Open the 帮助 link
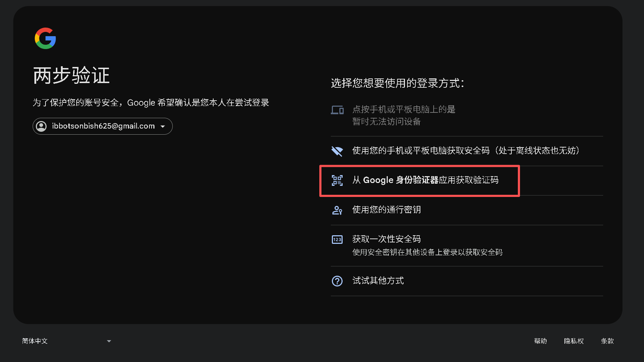 (x=541, y=341)
